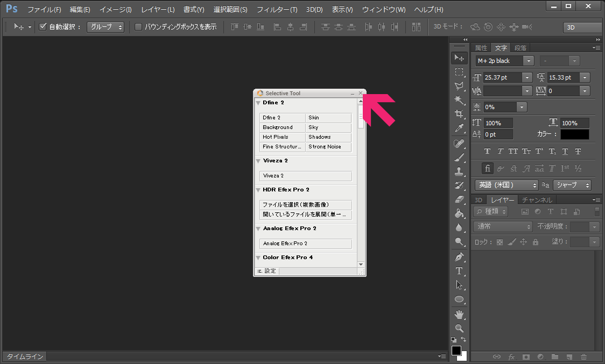Toggle the 自動選択 checkbox
The width and height of the screenshot is (605, 364).
[43, 26]
